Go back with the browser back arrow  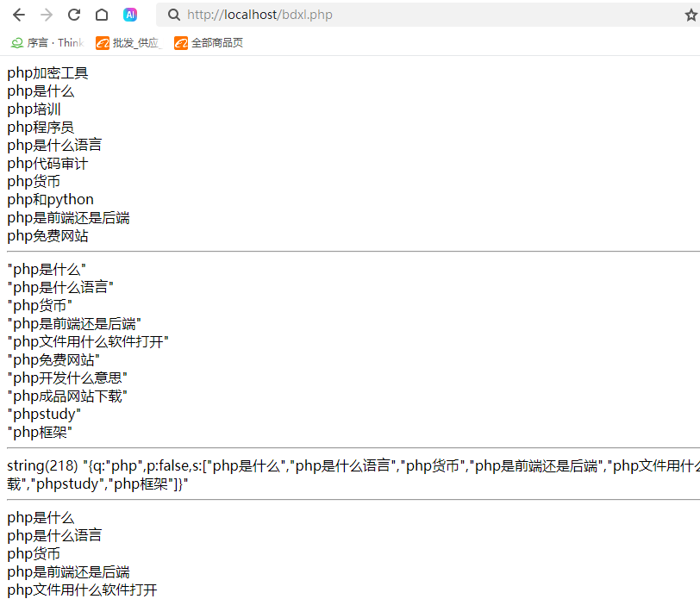click(x=19, y=16)
